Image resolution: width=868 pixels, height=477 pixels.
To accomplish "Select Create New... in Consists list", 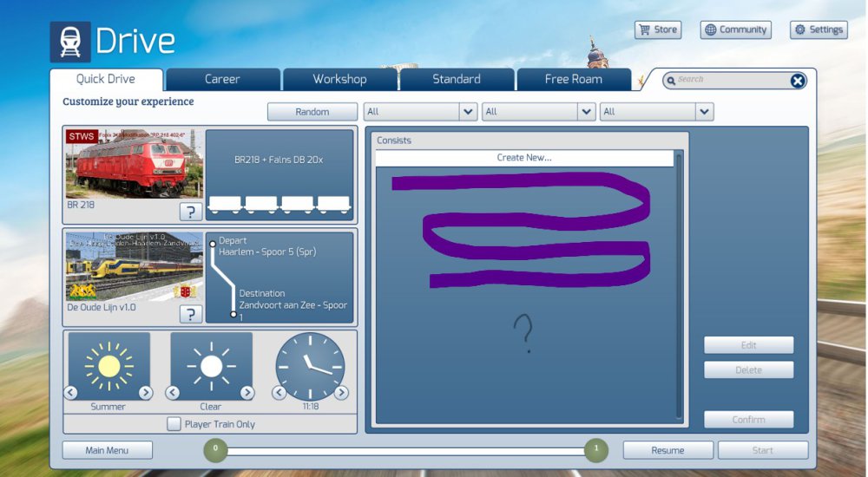I will point(524,158).
